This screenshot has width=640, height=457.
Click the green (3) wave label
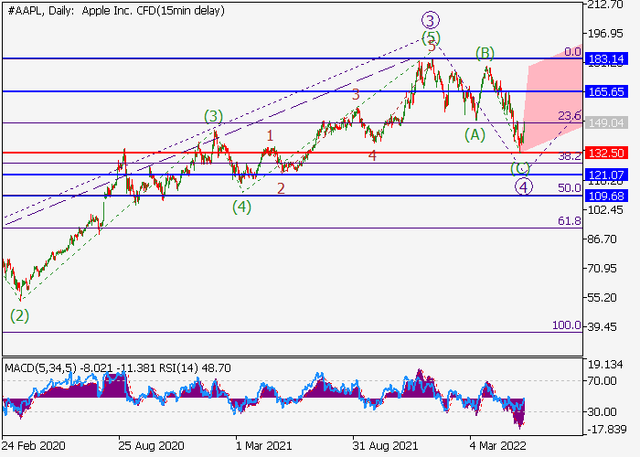click(213, 117)
